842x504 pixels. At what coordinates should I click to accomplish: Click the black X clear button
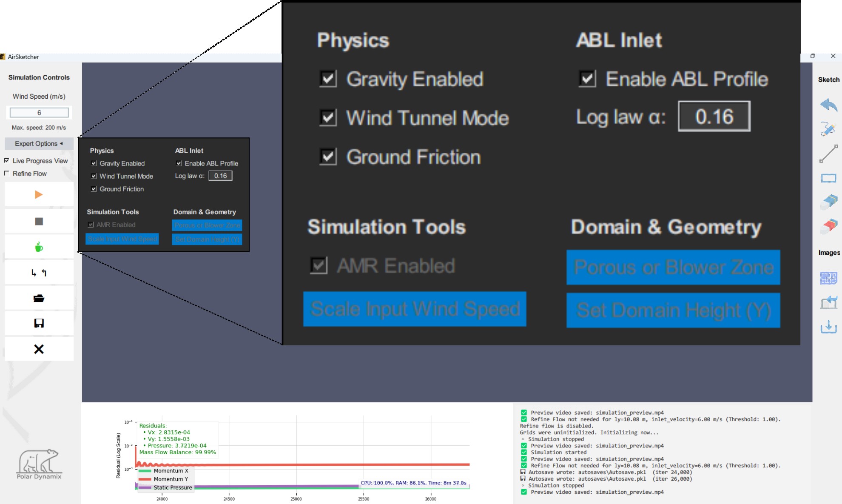tap(39, 349)
